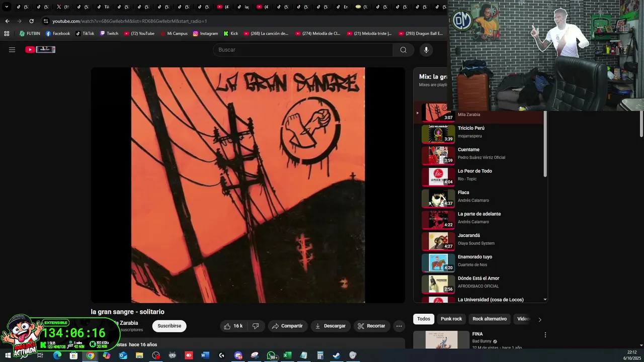Click the Suscribirse button
This screenshot has width=644, height=362.
click(x=169, y=326)
